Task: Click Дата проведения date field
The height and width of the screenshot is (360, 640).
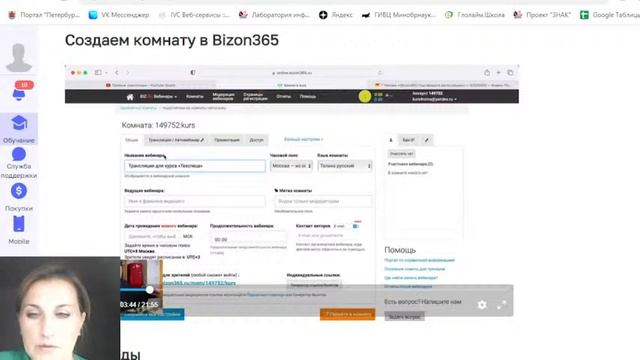Action: [153, 236]
